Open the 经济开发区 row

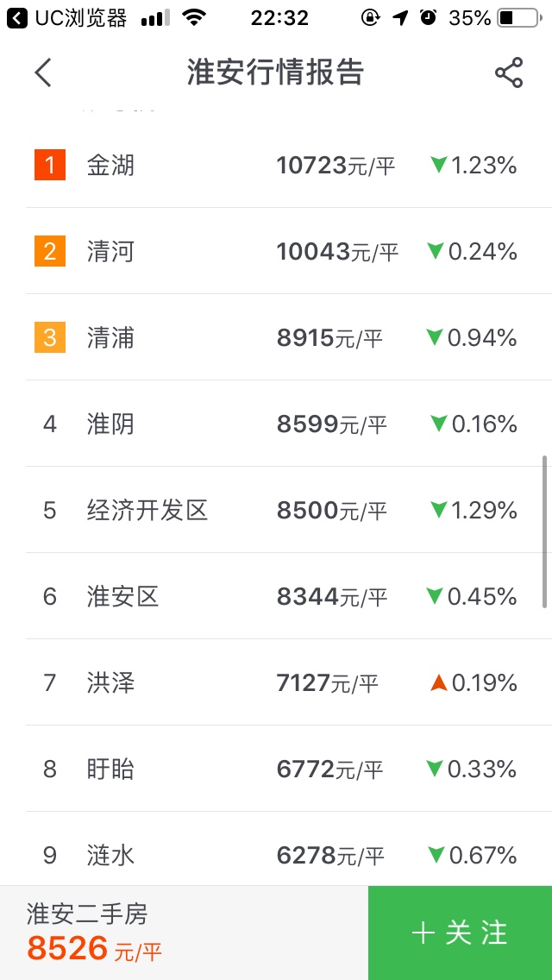point(289,510)
